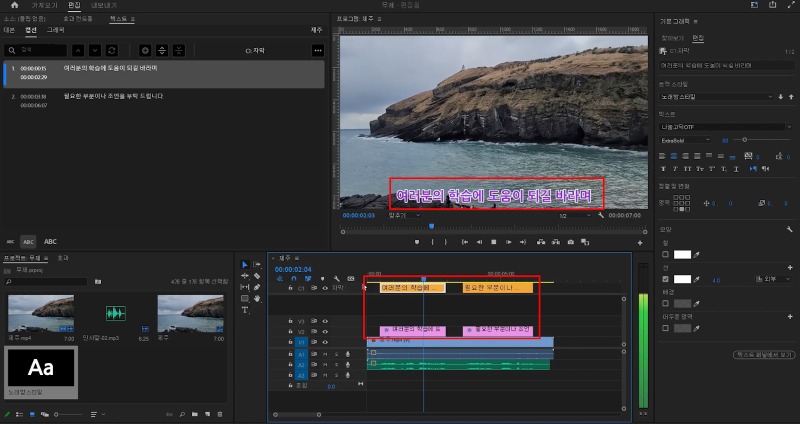The height and width of the screenshot is (424, 800).
Task: Click the split caption segment icon
Action: (x=163, y=49)
